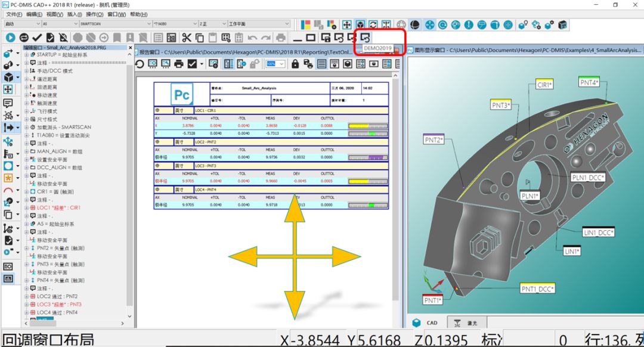Click the save window layout icon
The width and height of the screenshot is (644, 347).
point(326,38)
